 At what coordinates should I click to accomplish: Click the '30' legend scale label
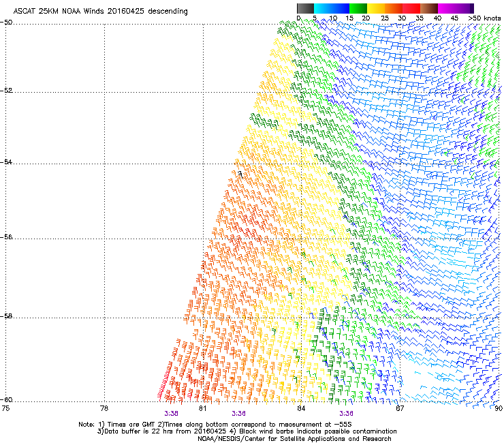(x=402, y=18)
